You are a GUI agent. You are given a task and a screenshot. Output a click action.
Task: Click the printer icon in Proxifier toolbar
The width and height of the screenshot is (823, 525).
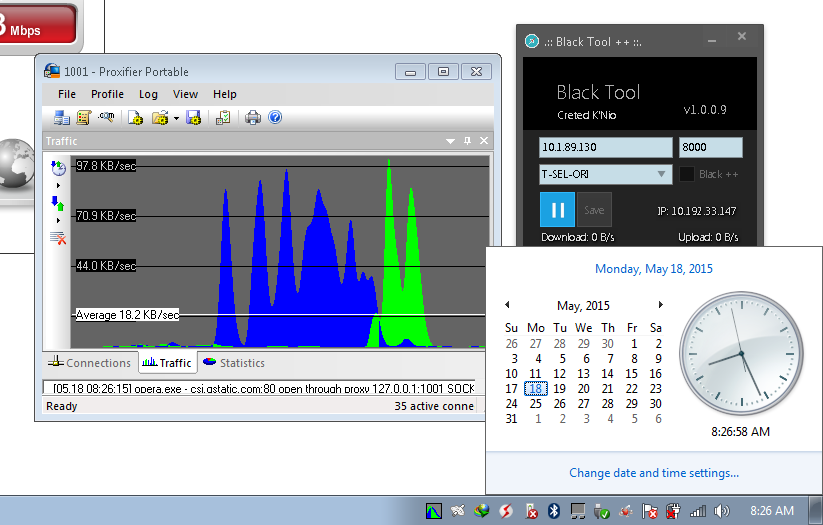coord(252,117)
